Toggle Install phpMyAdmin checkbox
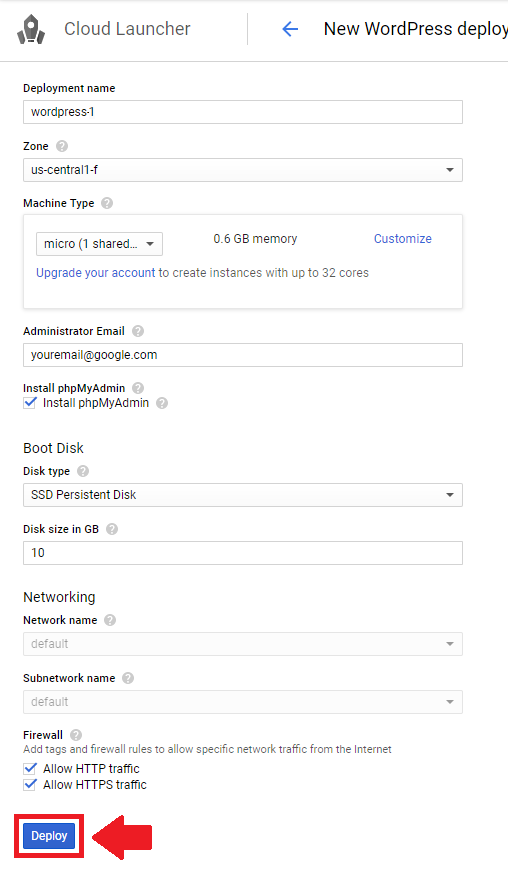 click(x=30, y=403)
